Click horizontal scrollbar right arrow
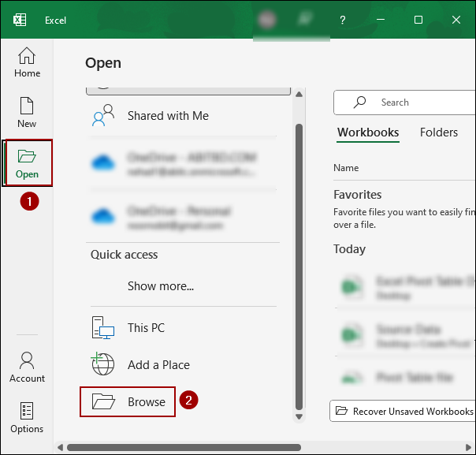The image size is (476, 455). click(x=470, y=448)
